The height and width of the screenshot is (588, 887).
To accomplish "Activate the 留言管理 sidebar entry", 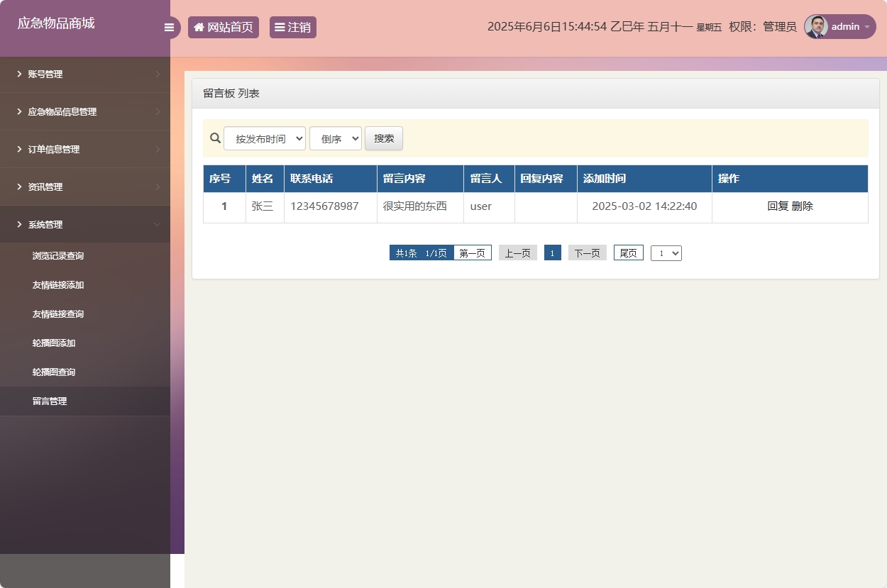I will click(50, 401).
